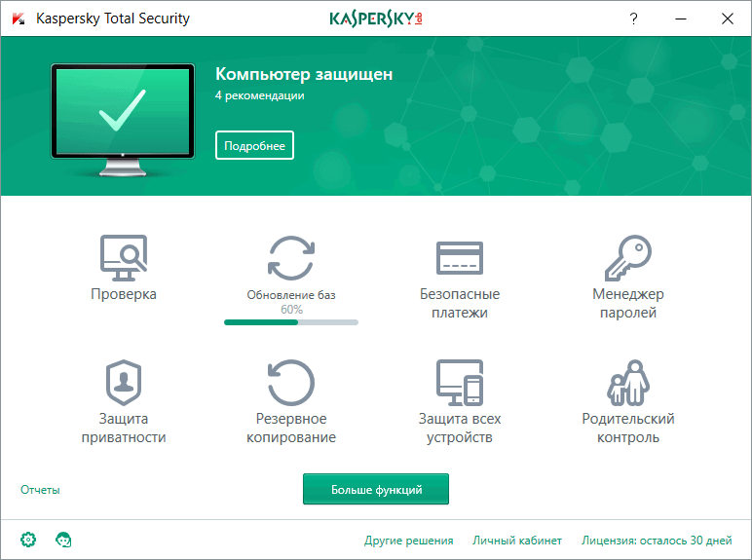This screenshot has width=752, height=560.
Task: Click the Защита приватности label
Action: pyautogui.click(x=124, y=428)
